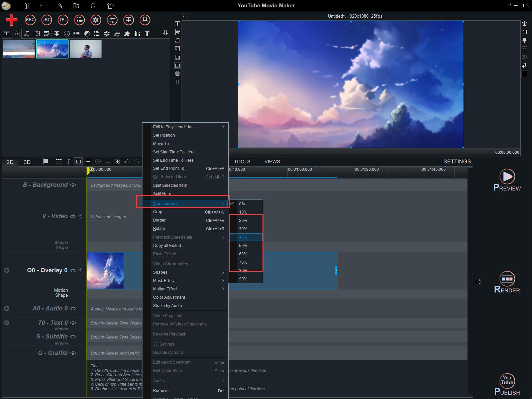Click the YouTube PUBLISH button

point(507,385)
